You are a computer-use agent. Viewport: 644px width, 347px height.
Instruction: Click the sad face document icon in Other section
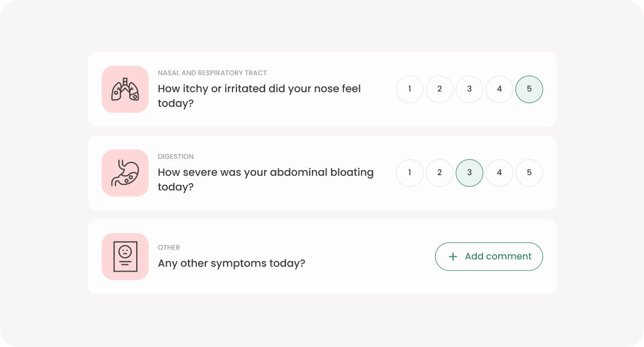point(125,256)
